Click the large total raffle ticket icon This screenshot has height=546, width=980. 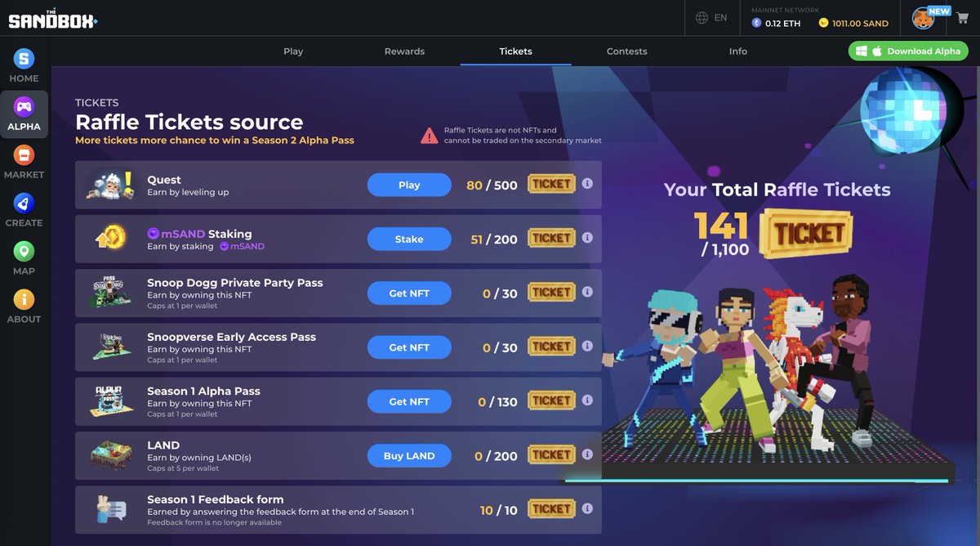[805, 233]
